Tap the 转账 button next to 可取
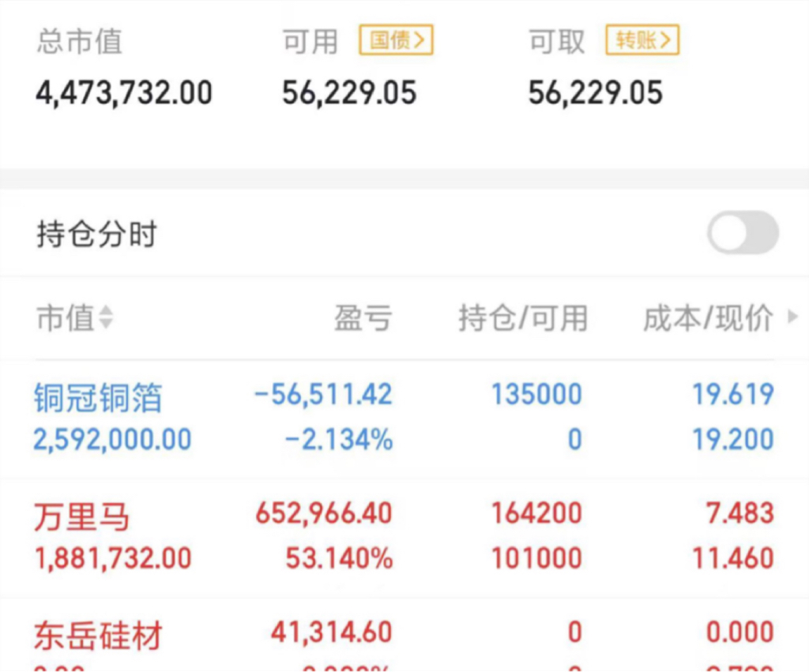This screenshot has width=809, height=672. (x=642, y=39)
